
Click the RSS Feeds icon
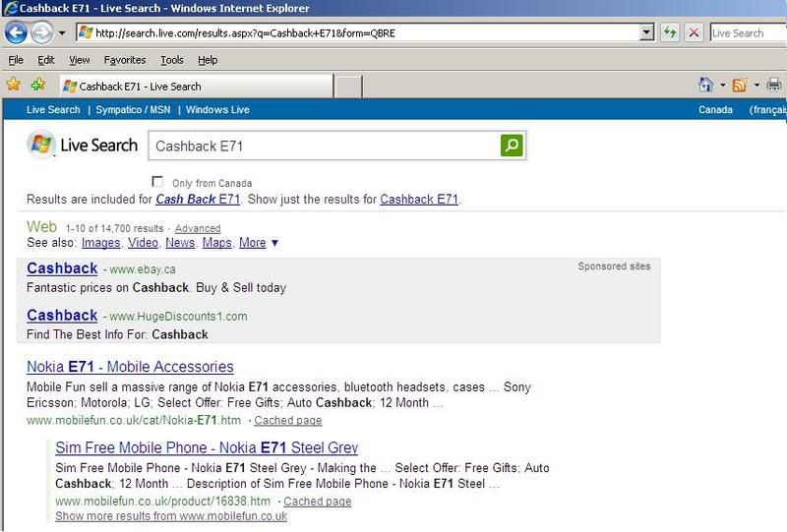740,85
